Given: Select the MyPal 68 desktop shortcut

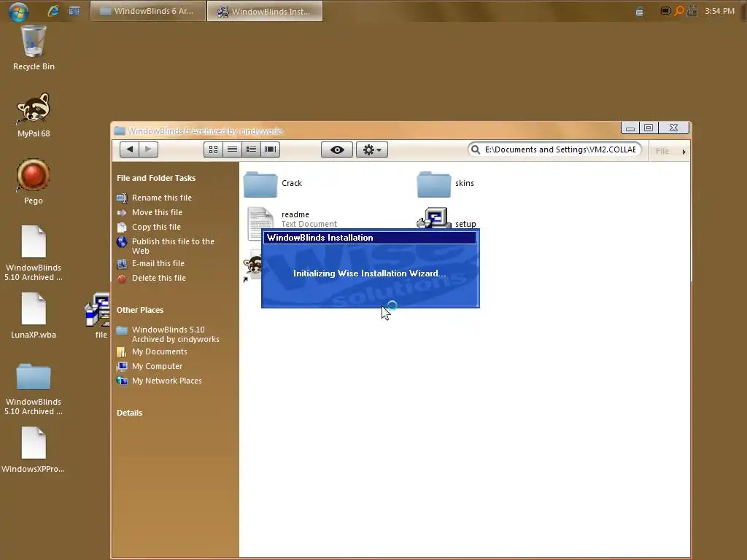Looking at the screenshot, I should (x=34, y=115).
